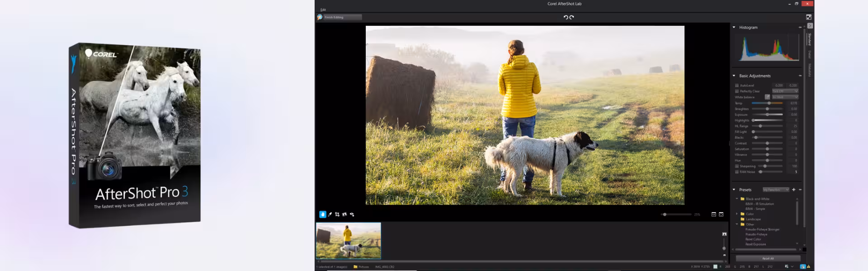Switch to second view layout icon

721,215
